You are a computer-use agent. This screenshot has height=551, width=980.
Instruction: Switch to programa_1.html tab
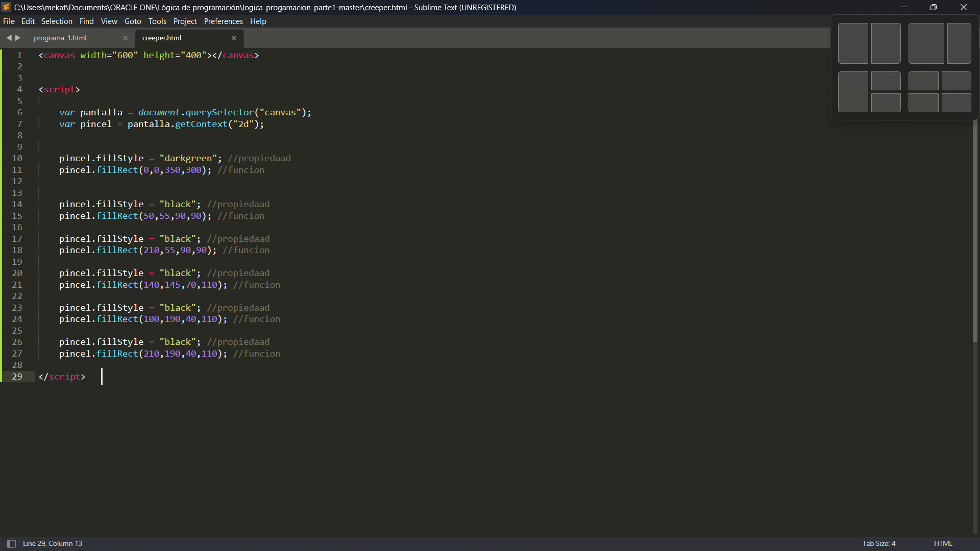coord(61,38)
